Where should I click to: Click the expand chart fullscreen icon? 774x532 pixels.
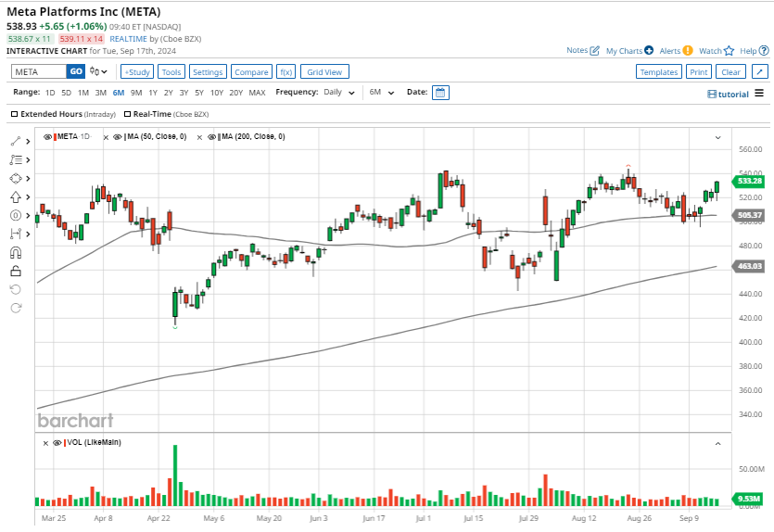tap(759, 71)
